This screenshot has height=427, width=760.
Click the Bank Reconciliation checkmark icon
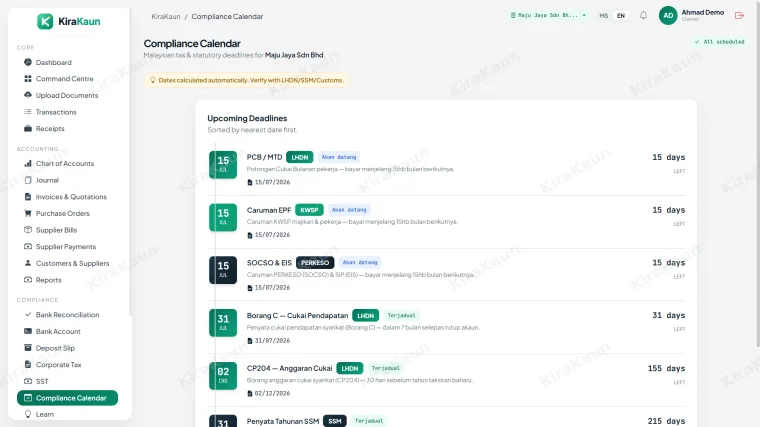28,315
